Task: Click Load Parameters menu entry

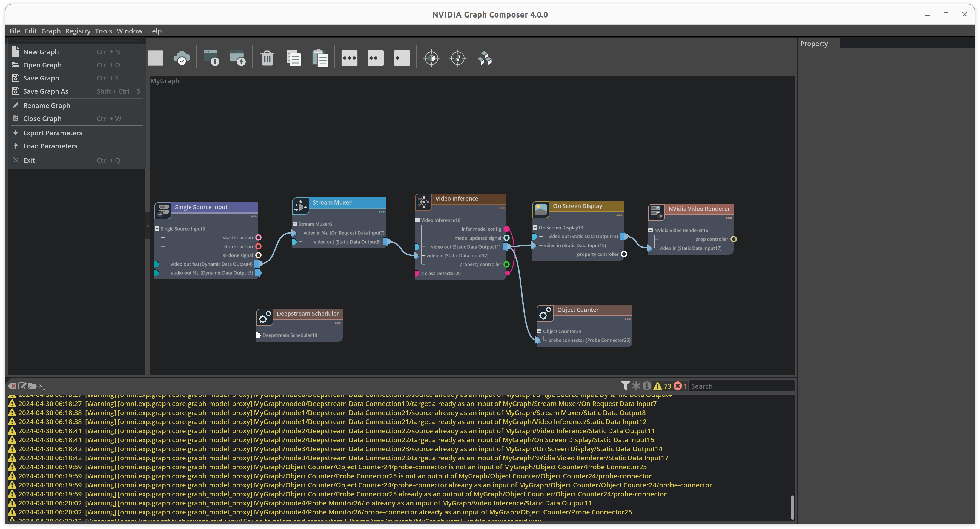Action: point(76,146)
